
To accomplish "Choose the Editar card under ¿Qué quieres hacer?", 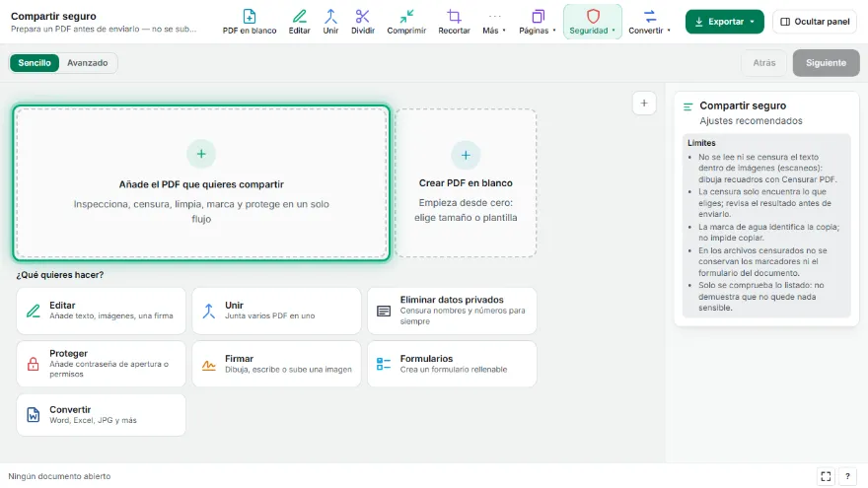I will 101,311.
